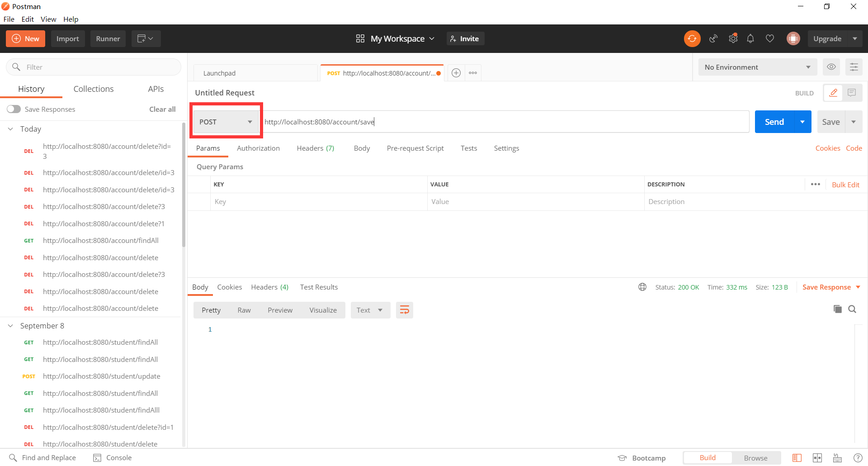Image resolution: width=868 pixels, height=466 pixels.
Task: Click the environment quick look eye icon
Action: coord(831,67)
